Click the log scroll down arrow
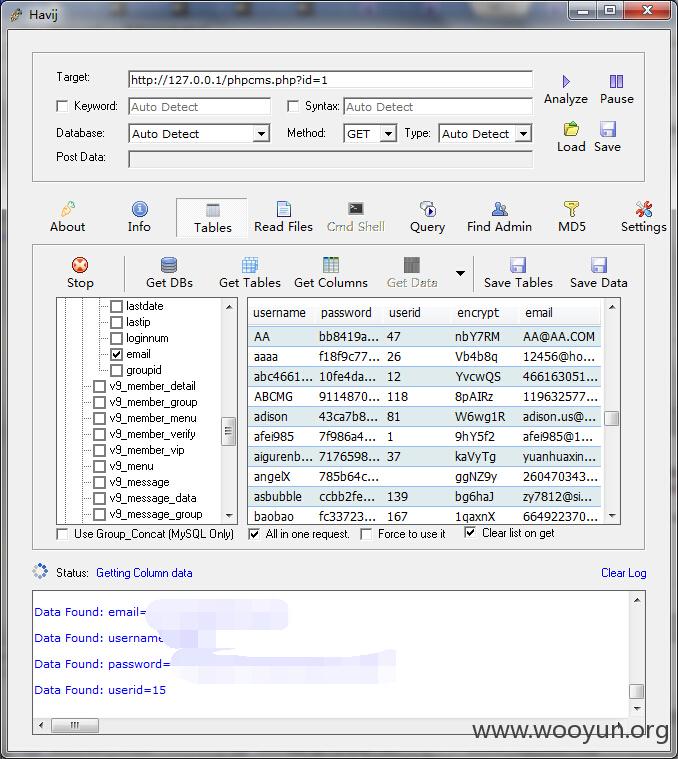678x759 pixels. (x=637, y=708)
